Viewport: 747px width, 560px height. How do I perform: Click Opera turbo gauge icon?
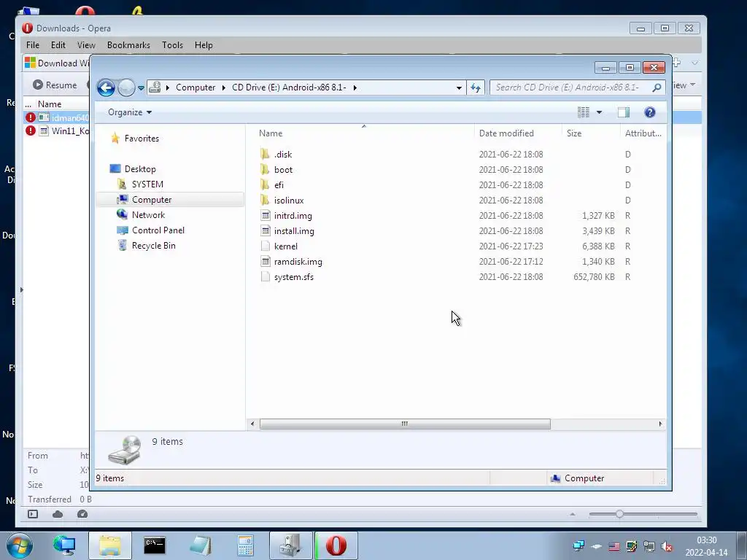tap(82, 514)
